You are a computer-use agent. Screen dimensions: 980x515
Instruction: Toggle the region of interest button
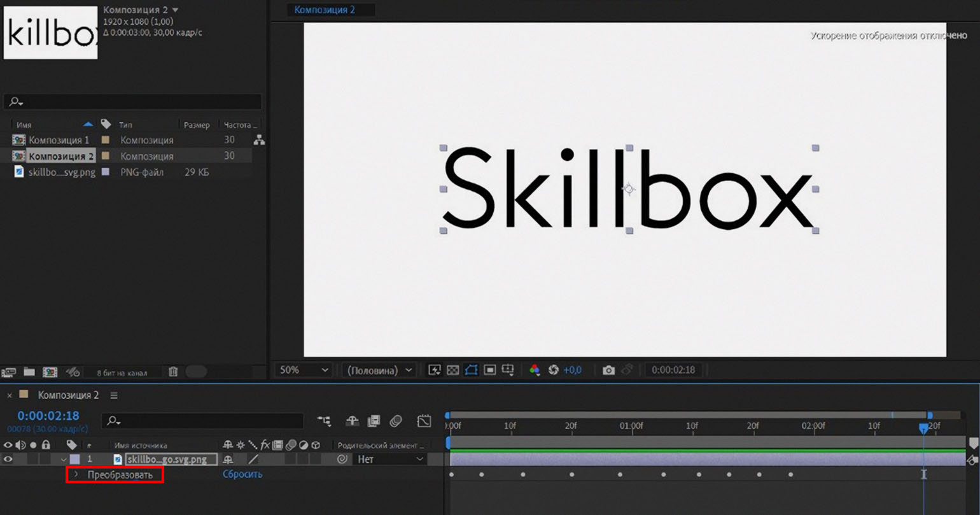489,370
